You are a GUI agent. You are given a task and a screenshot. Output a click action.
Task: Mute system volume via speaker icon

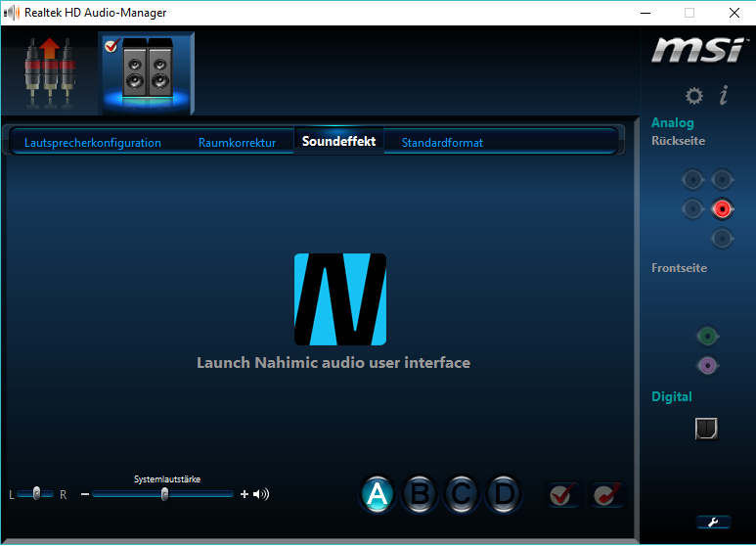pyautogui.click(x=261, y=494)
